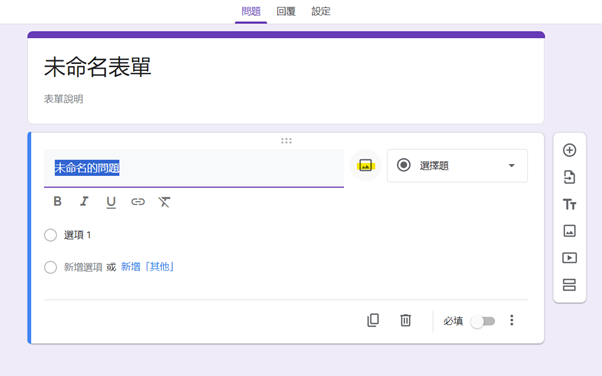Insert link in question title

pos(138,202)
